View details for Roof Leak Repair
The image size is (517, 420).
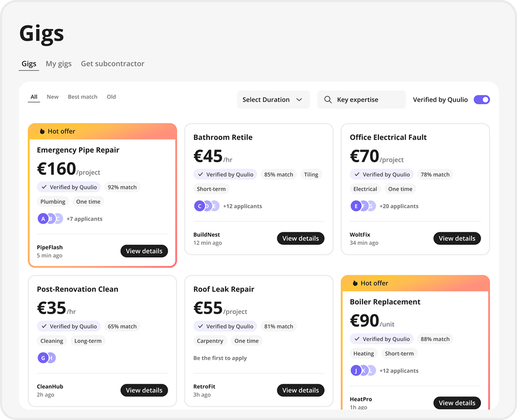pyautogui.click(x=300, y=391)
